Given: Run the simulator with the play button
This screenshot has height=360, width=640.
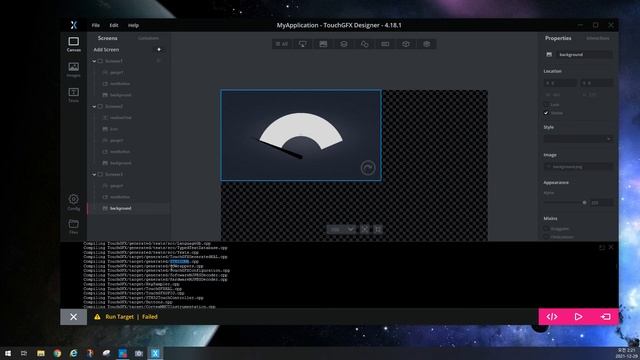Looking at the screenshot, I should [x=578, y=317].
